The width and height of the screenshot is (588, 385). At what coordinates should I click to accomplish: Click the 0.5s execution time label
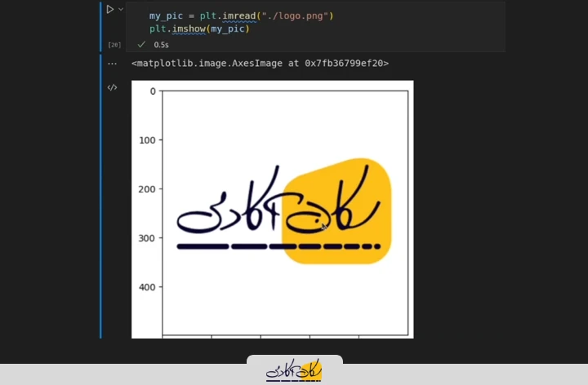click(161, 45)
